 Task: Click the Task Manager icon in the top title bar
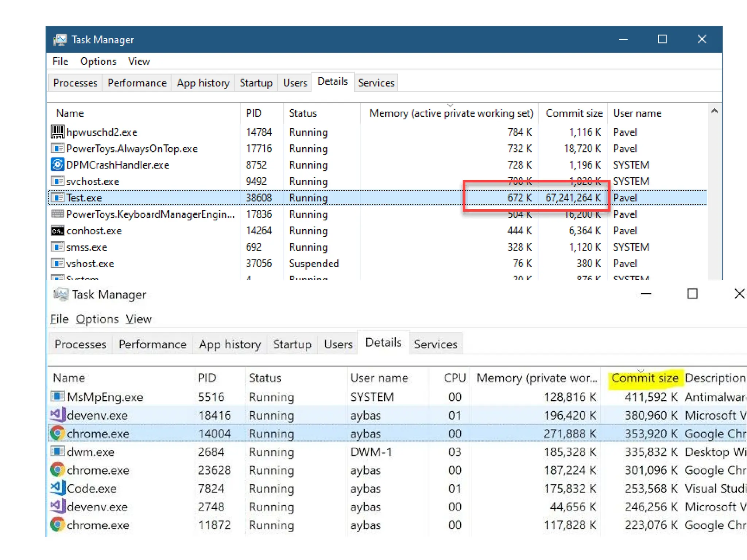click(60, 39)
